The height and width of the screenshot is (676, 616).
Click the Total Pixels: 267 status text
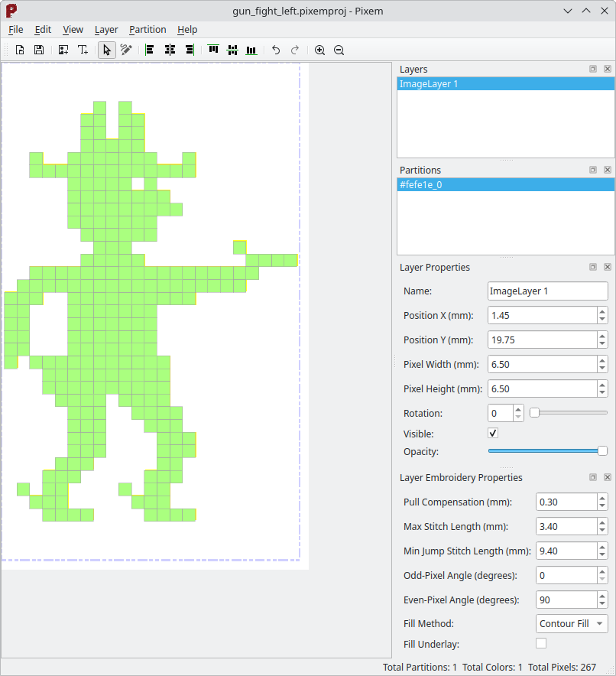click(562, 668)
